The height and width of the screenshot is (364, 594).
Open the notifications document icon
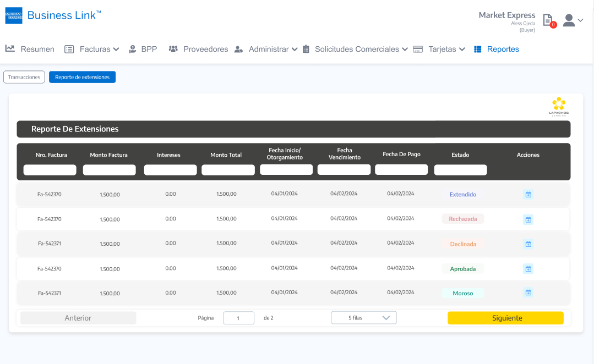point(548,20)
